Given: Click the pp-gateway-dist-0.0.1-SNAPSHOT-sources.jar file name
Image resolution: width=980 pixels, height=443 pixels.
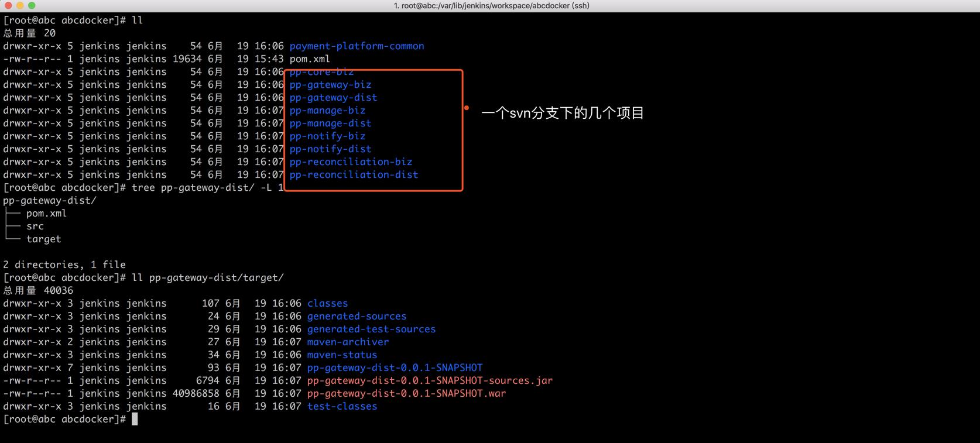Looking at the screenshot, I should (x=430, y=380).
